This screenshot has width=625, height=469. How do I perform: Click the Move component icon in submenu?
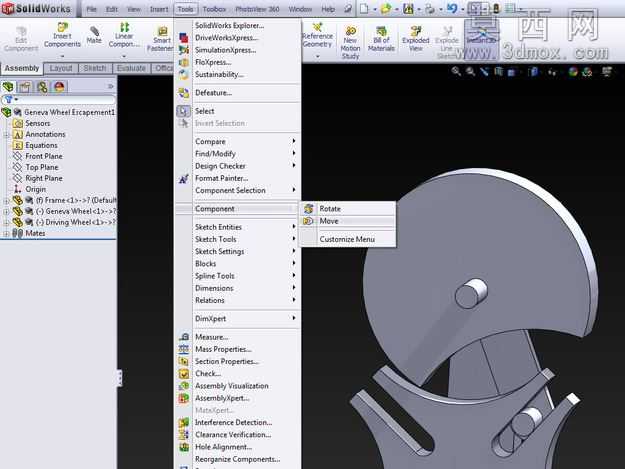(308, 221)
